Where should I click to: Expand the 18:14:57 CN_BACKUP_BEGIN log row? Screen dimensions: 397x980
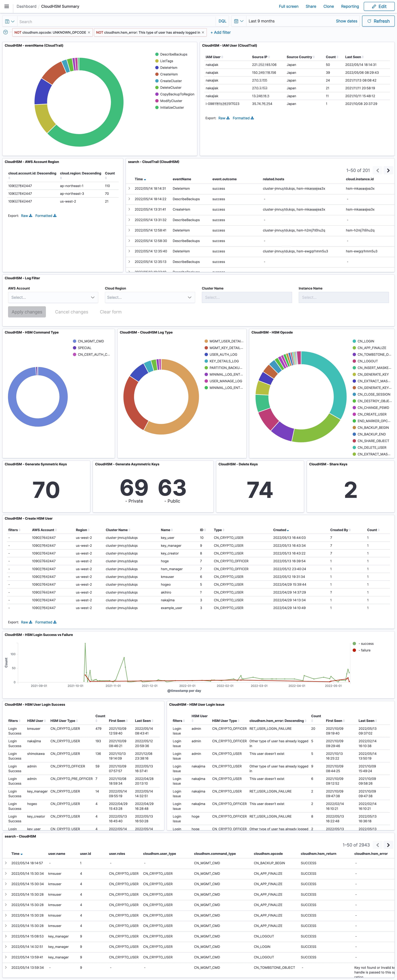[x=6, y=863]
